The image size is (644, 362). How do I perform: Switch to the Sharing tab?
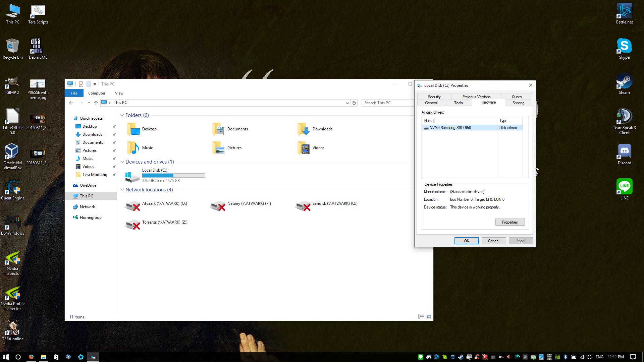point(518,103)
